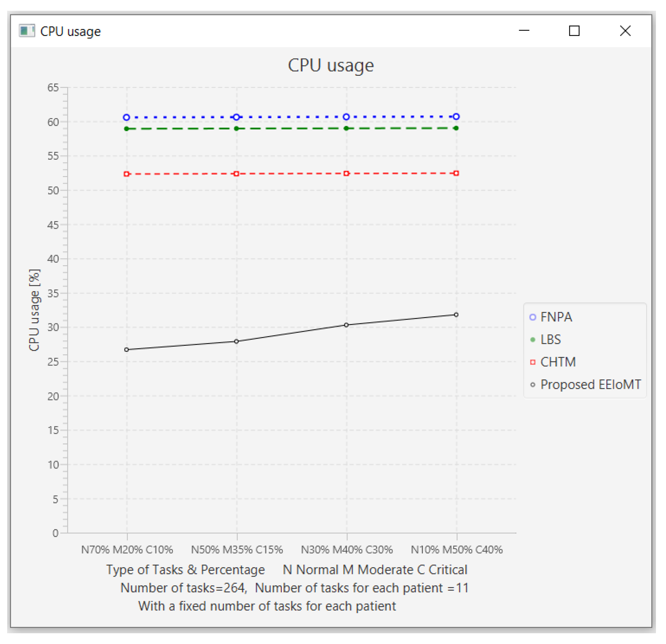
Task: Select the Proposed EEIoMT legend label
Action: tap(591, 384)
